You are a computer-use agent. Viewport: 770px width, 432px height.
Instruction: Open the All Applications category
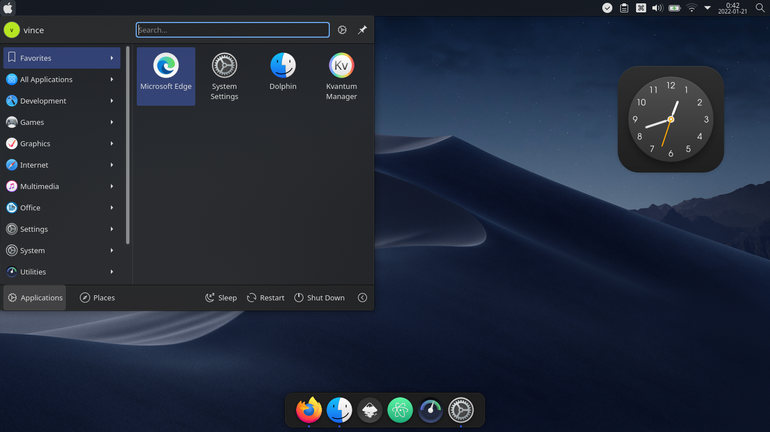coord(61,79)
